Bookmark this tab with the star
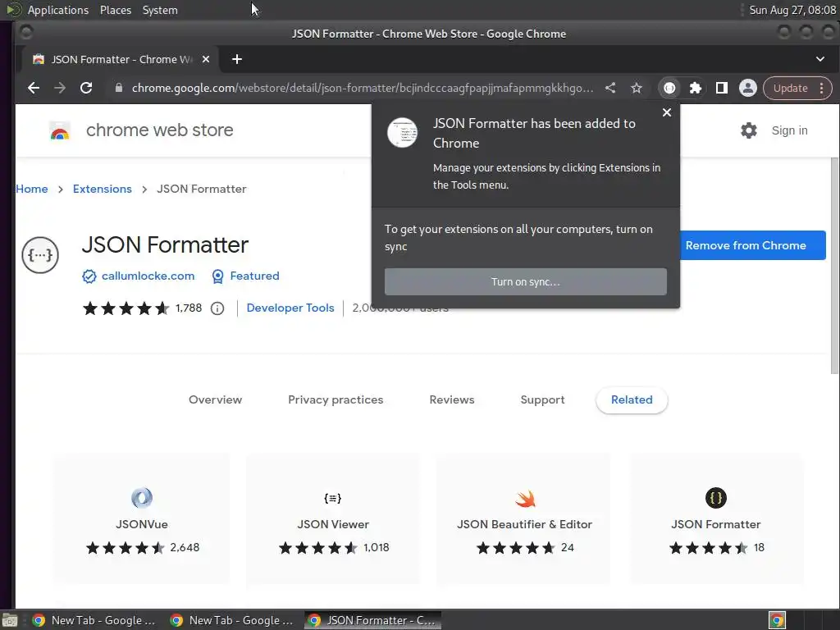The height and width of the screenshot is (630, 840). click(636, 88)
